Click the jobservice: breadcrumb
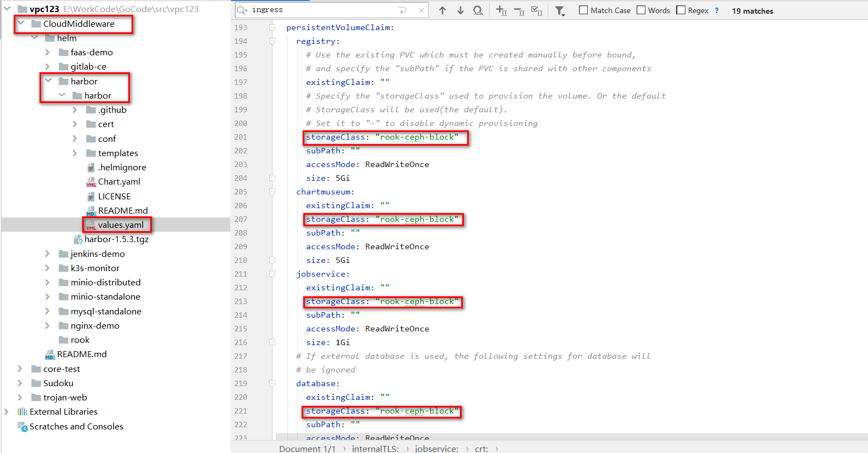This screenshot has height=453, width=868. 436,449
